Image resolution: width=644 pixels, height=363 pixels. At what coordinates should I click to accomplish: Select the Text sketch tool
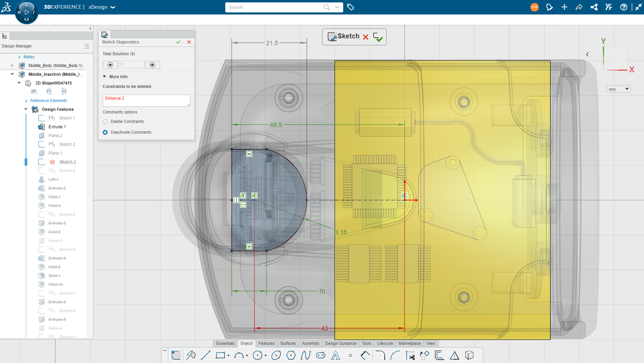click(335, 355)
